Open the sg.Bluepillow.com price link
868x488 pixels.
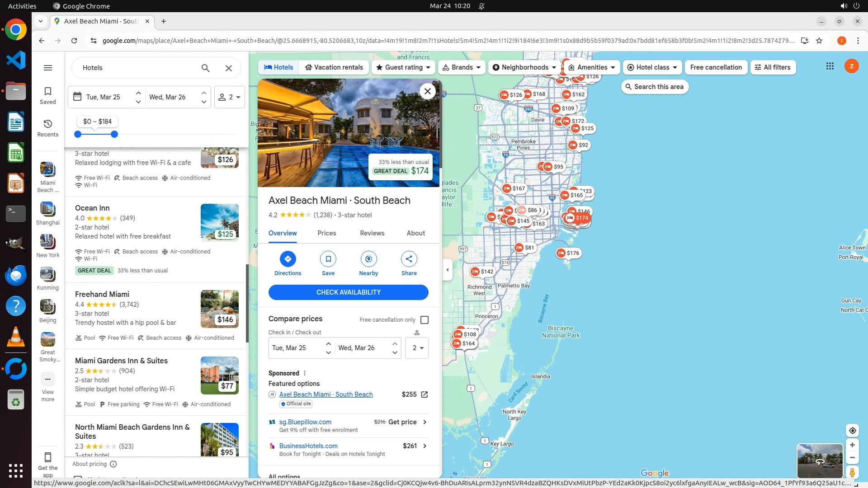305,422
